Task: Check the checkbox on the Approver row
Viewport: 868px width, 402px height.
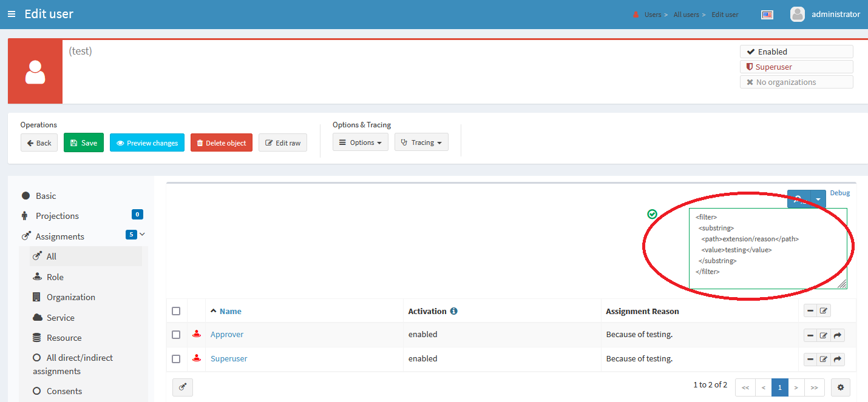Action: 176,334
